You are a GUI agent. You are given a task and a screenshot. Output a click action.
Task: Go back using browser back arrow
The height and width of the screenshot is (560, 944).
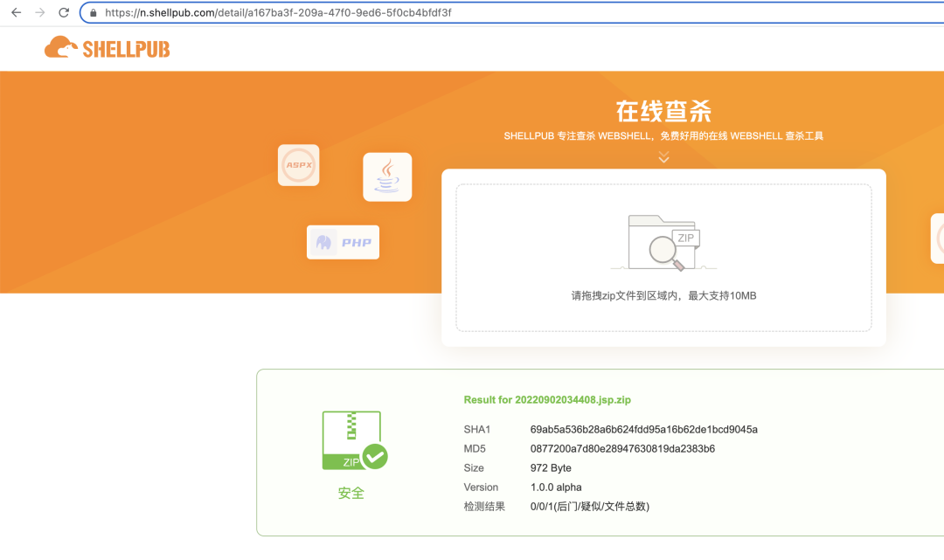click(17, 12)
